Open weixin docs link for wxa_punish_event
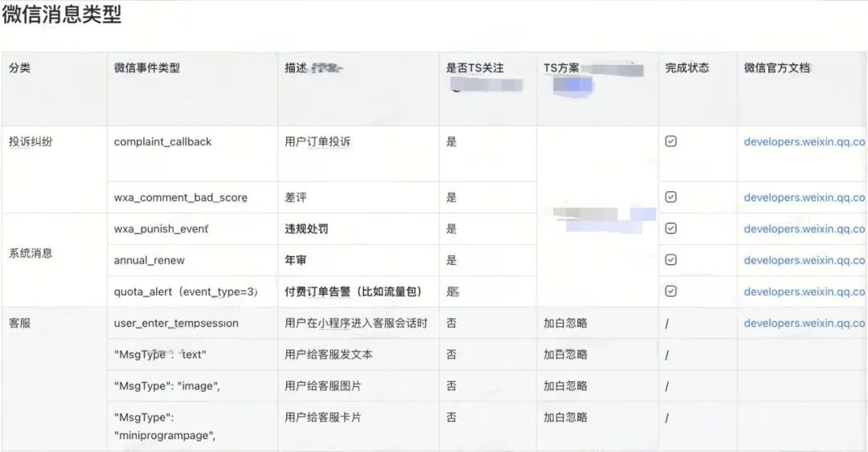Image resolution: width=868 pixels, height=452 pixels. pyautogui.click(x=805, y=229)
